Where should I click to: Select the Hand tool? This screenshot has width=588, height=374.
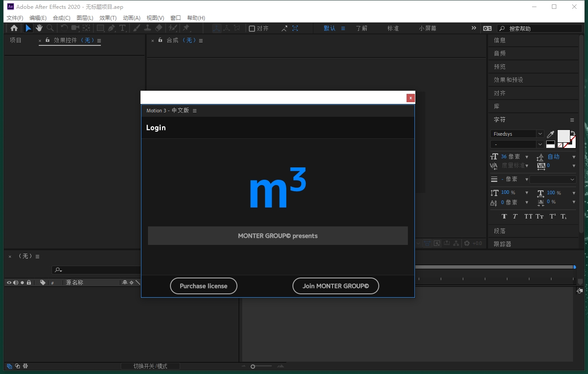point(39,28)
